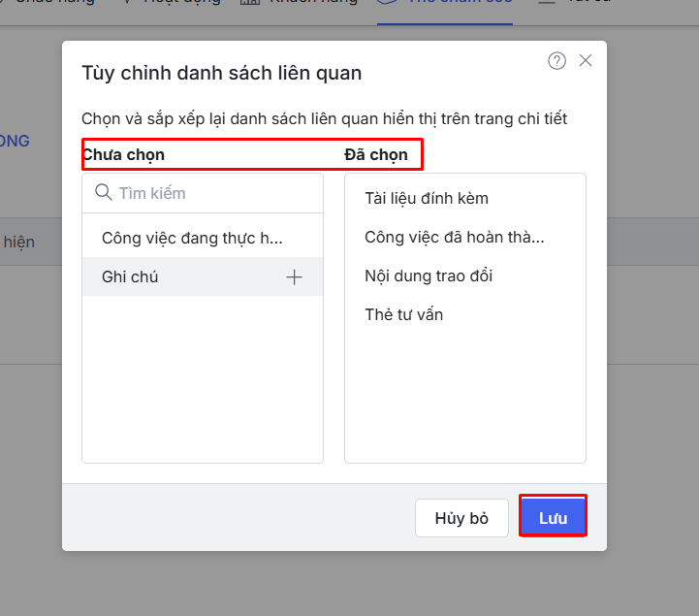Viewport: 699px width, 616px height.
Task: Select the Ghi chú list item
Action: pyautogui.click(x=131, y=276)
